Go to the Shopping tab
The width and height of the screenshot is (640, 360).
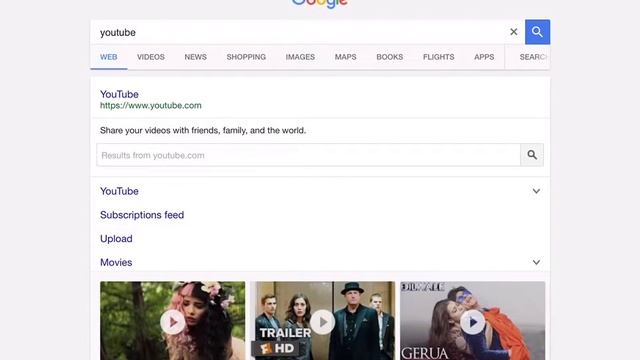tap(246, 57)
